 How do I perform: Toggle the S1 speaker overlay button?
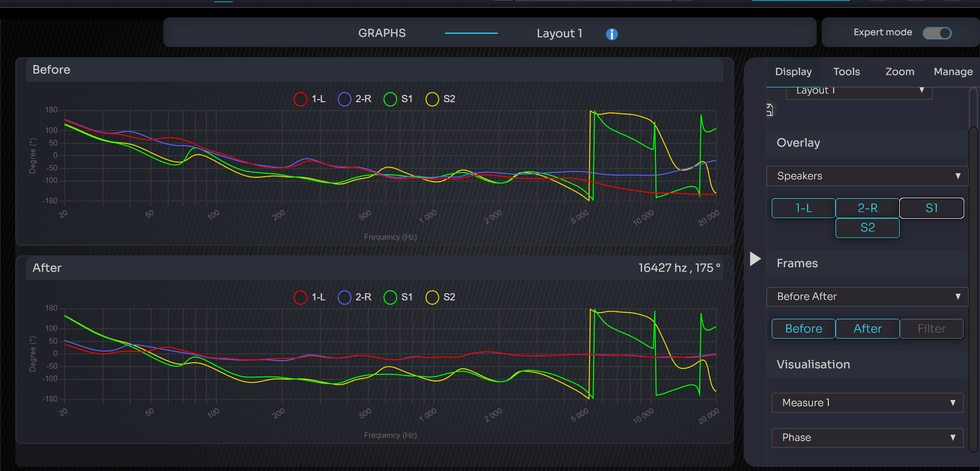coord(932,208)
